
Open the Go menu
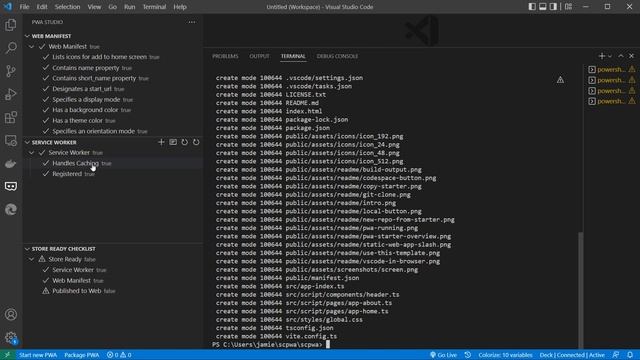pyautogui.click(x=113, y=7)
